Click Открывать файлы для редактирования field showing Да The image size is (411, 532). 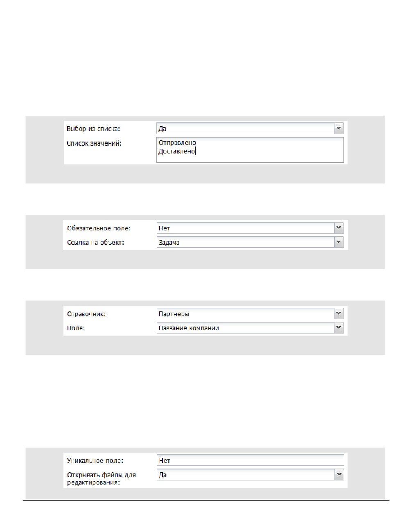(250, 475)
